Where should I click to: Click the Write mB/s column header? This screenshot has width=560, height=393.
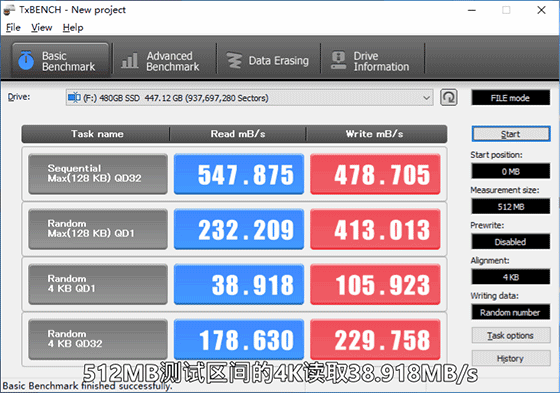(376, 134)
